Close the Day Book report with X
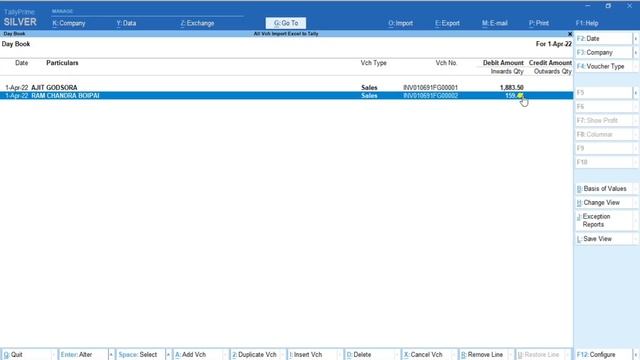Screen dimensions: 640x360 click(570, 34)
